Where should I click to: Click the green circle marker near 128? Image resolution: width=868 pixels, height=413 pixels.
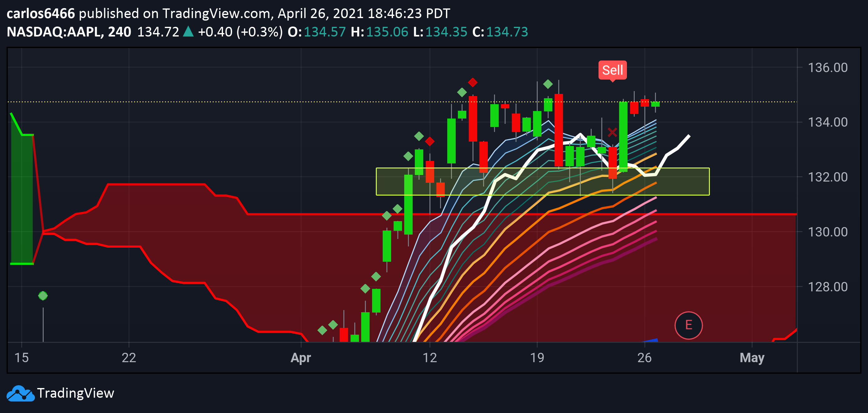coord(43,296)
